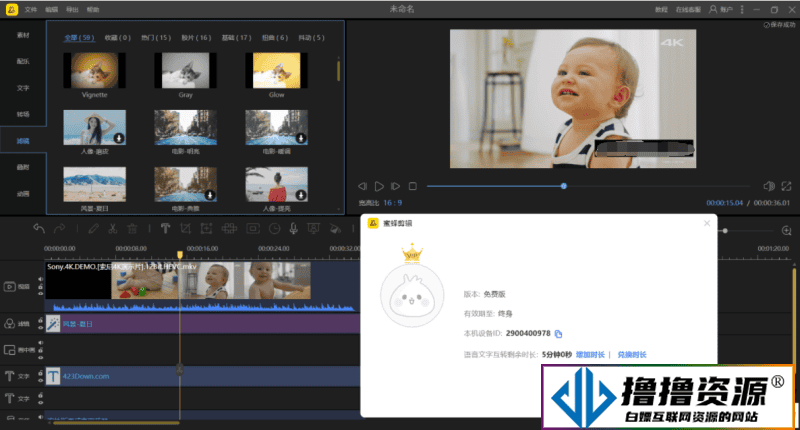Image resolution: width=800 pixels, height=430 pixels.
Task: Open the 教程 tutorial link
Action: pos(661,10)
